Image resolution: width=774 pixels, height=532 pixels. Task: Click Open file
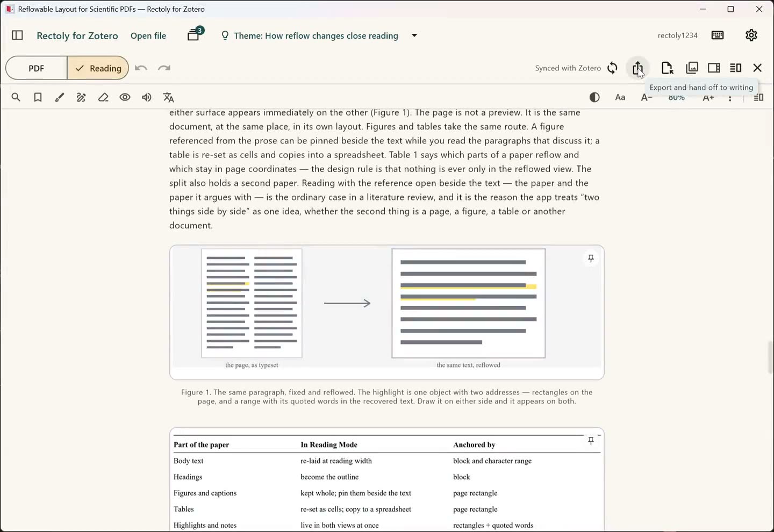point(148,35)
